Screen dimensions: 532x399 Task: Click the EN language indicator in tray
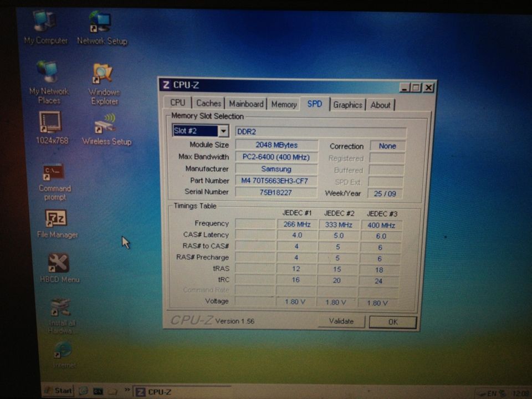click(x=492, y=393)
